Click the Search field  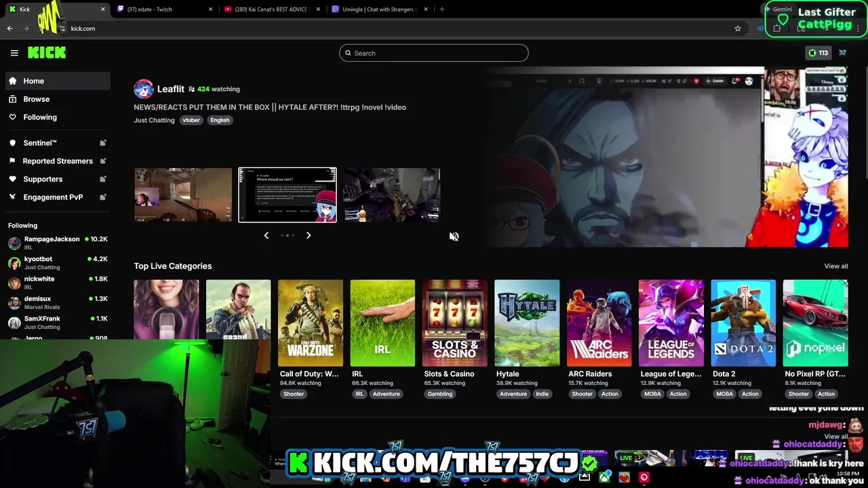pos(434,53)
